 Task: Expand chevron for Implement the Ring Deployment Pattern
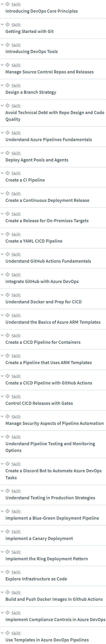point(2,552)
